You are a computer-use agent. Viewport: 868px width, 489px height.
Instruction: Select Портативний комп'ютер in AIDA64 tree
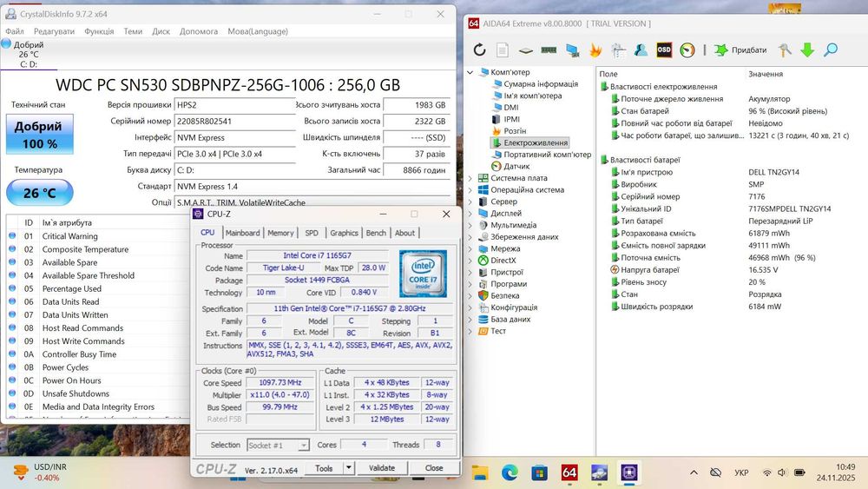[x=547, y=155]
